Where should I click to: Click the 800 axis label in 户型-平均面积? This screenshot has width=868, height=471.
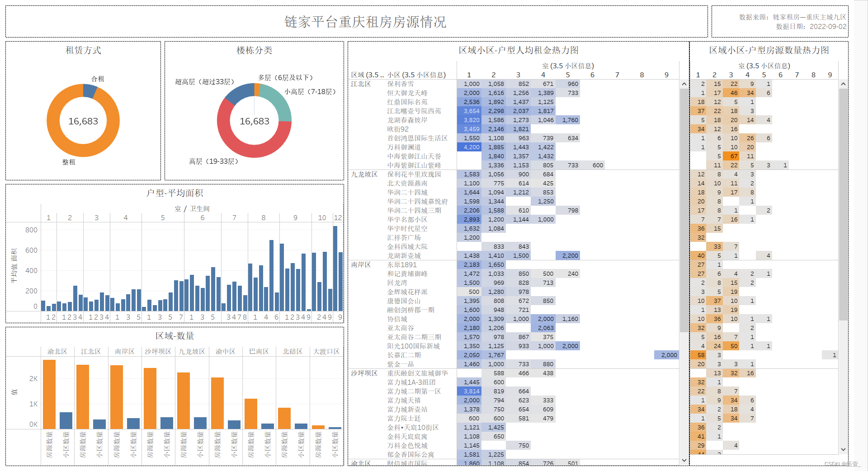pyautogui.click(x=31, y=230)
